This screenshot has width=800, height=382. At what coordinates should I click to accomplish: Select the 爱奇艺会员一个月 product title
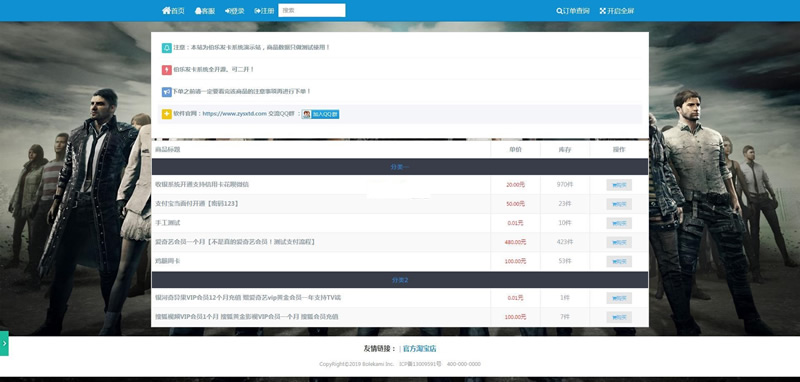point(235,242)
